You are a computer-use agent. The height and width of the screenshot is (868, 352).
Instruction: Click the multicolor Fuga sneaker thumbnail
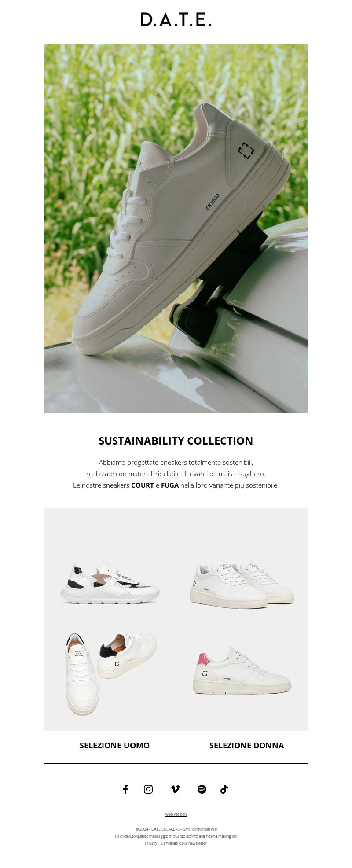(110, 584)
